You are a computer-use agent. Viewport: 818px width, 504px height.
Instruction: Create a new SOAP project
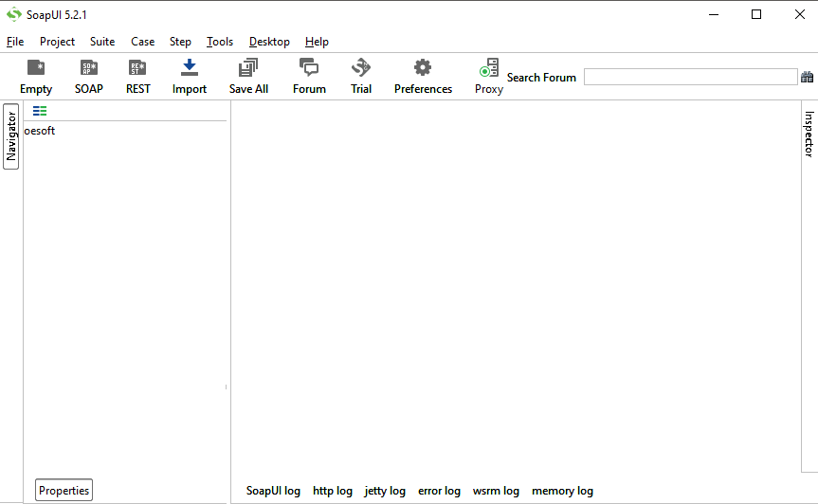point(89,77)
